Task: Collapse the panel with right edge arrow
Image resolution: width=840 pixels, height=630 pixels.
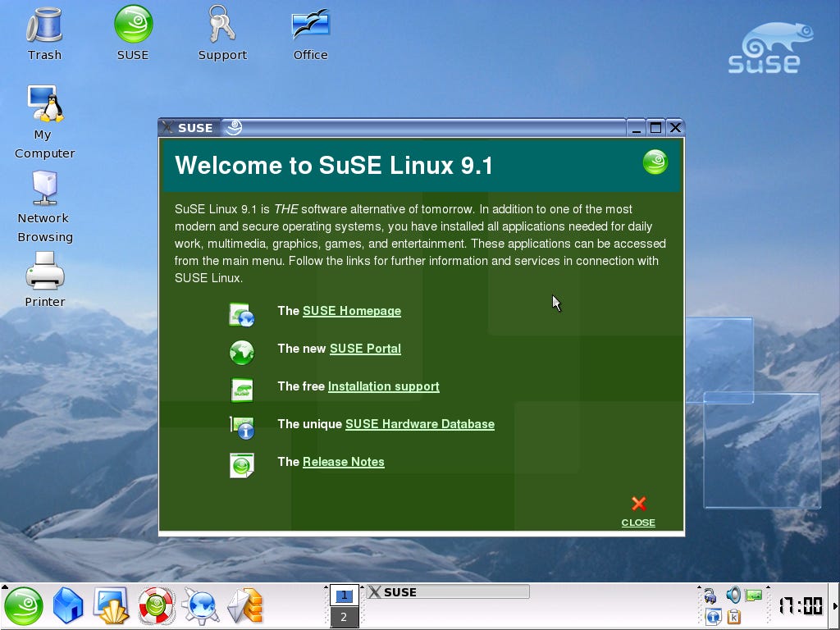Action: (x=835, y=606)
